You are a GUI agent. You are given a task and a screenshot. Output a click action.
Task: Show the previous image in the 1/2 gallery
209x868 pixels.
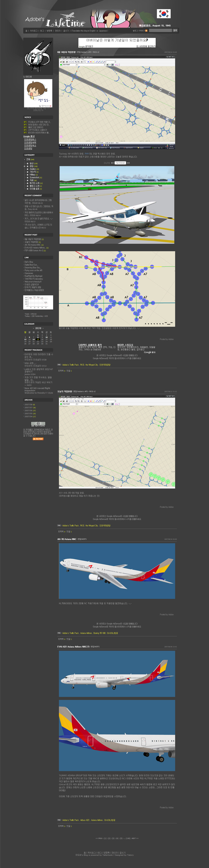click(x=112, y=163)
